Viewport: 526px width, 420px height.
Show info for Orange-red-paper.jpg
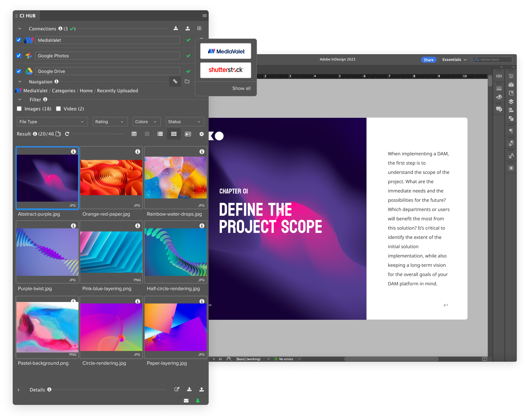click(138, 151)
